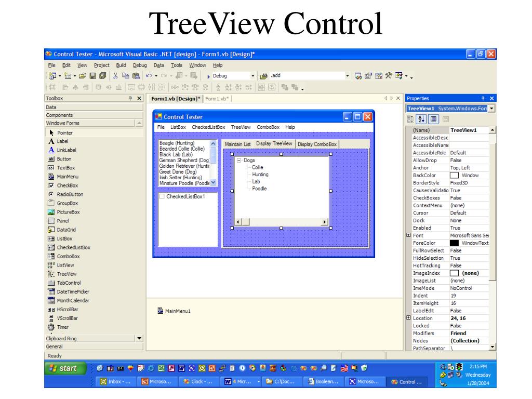
Task: Click the Save floppy disk icon
Action: click(x=92, y=76)
